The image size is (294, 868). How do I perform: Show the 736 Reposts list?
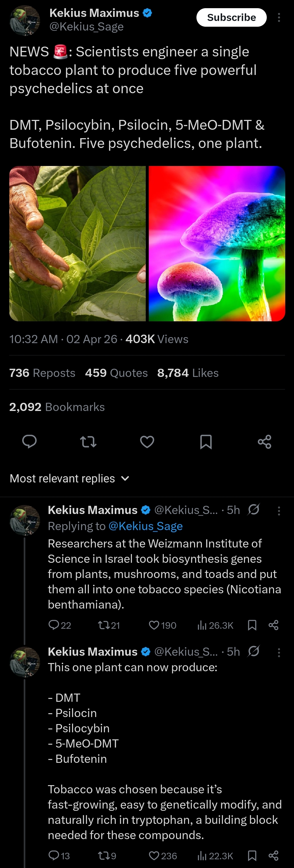(x=43, y=373)
